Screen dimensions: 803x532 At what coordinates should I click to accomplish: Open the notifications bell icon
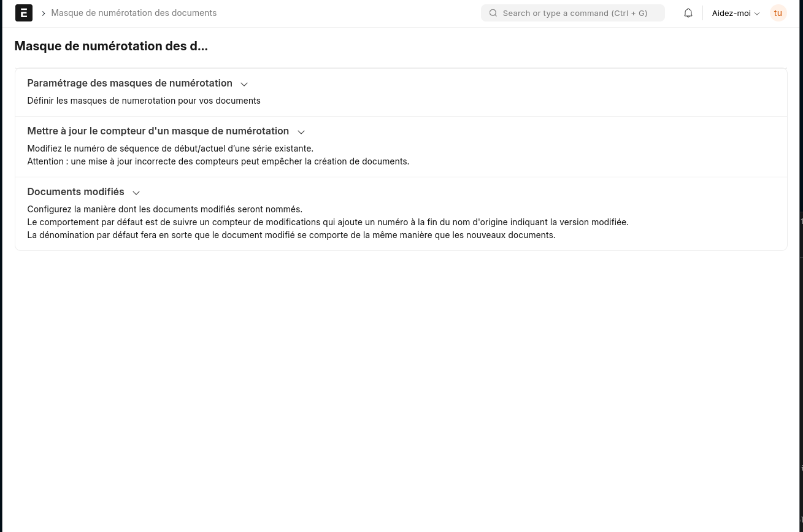(688, 13)
